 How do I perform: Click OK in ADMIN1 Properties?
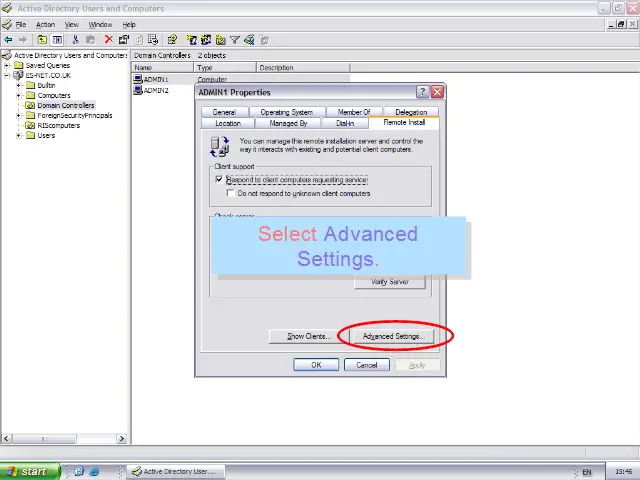click(316, 365)
